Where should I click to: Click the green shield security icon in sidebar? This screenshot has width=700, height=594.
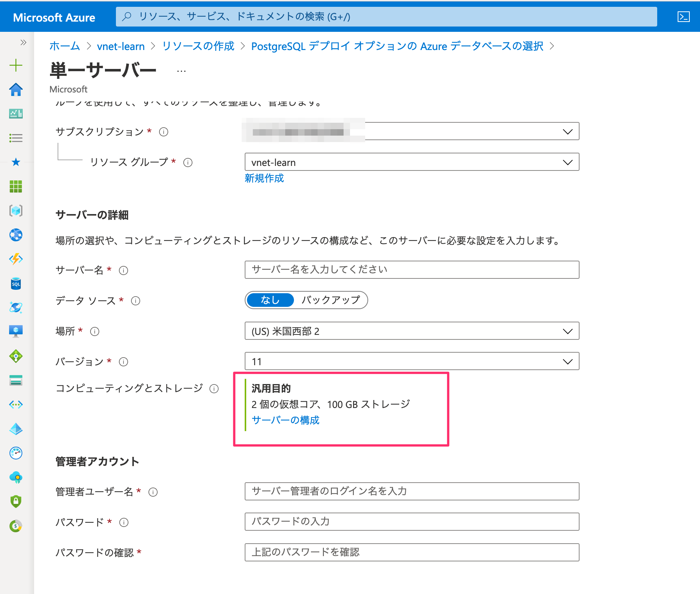[16, 501]
